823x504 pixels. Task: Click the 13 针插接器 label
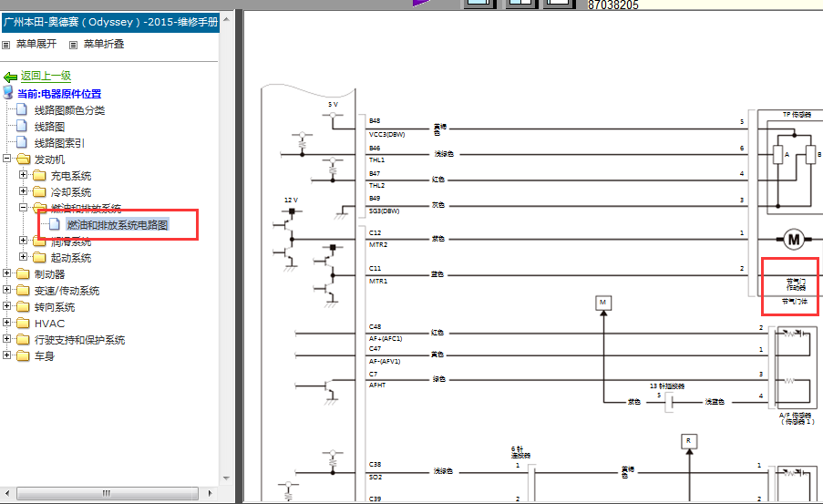click(x=667, y=386)
